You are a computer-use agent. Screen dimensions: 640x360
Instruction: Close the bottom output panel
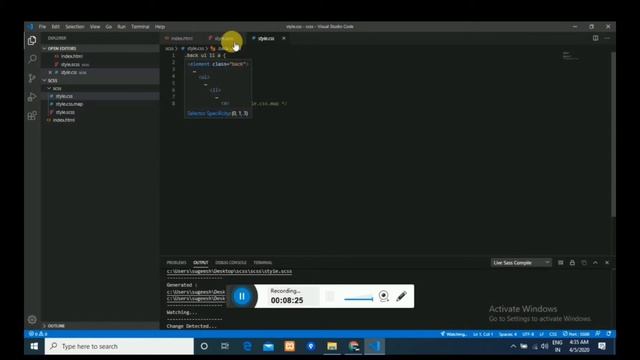coord(607,262)
